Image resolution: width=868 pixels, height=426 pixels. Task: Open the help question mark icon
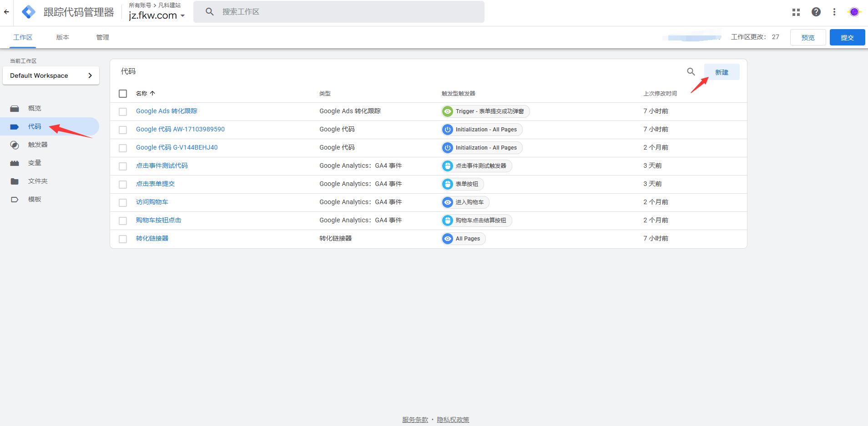(816, 12)
